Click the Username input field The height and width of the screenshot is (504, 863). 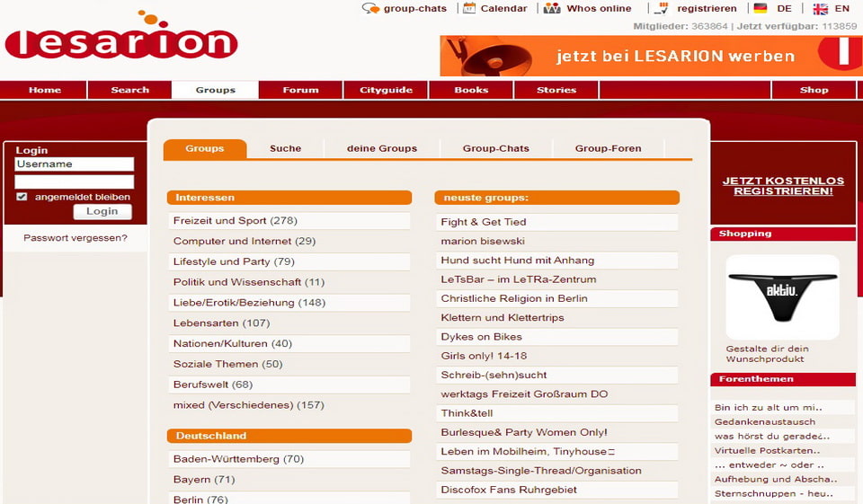tap(75, 164)
